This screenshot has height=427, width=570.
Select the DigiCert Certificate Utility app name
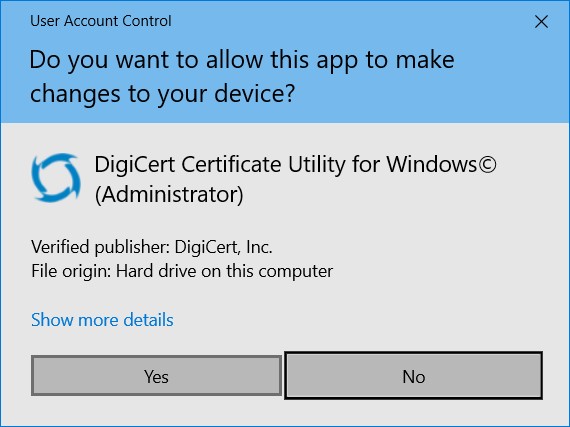pyautogui.click(x=295, y=164)
